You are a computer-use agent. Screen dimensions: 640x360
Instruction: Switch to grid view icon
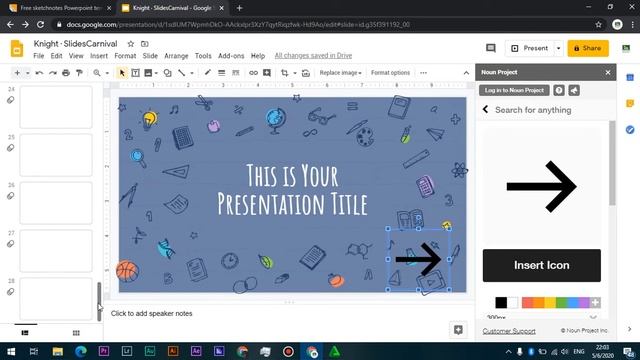pos(76,333)
